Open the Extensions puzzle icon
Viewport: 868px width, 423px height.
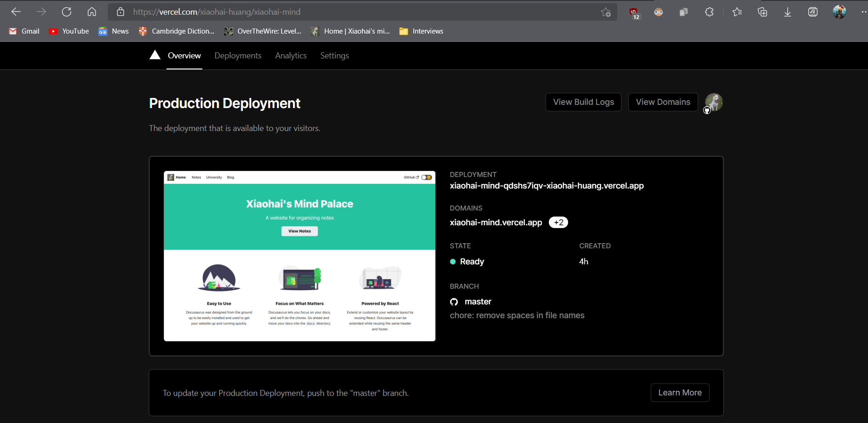click(x=709, y=12)
